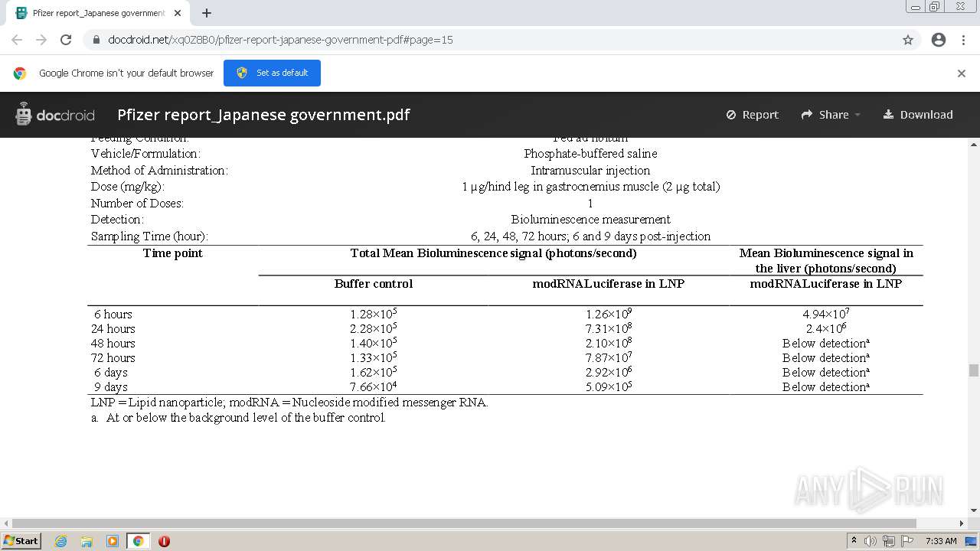The height and width of the screenshot is (551, 980).
Task: Click the 7.66×10⁴ buffer control value
Action: click(374, 386)
